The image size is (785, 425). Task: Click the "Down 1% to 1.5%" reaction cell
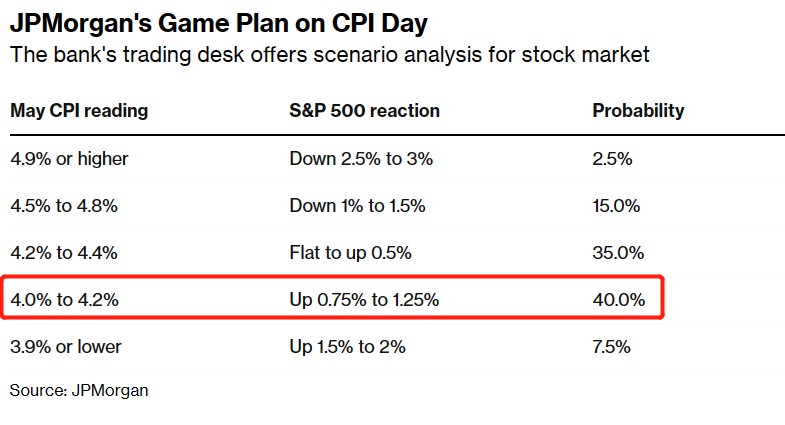(357, 206)
